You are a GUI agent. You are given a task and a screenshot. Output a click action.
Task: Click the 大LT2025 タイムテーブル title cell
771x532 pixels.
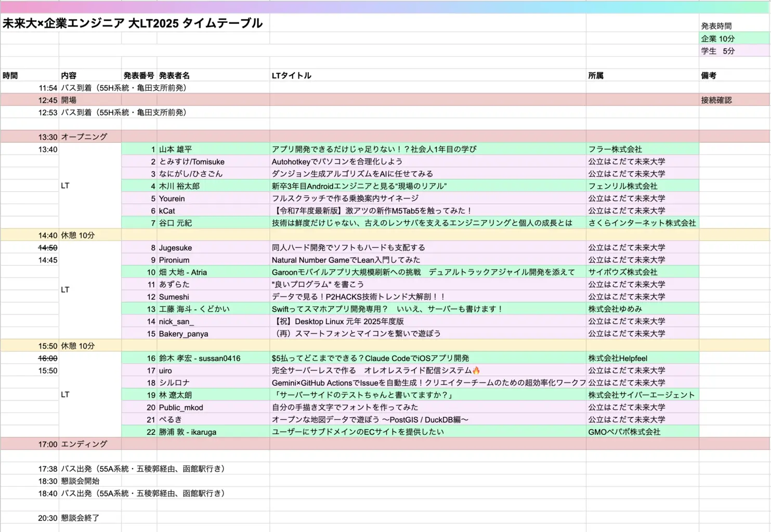click(133, 23)
